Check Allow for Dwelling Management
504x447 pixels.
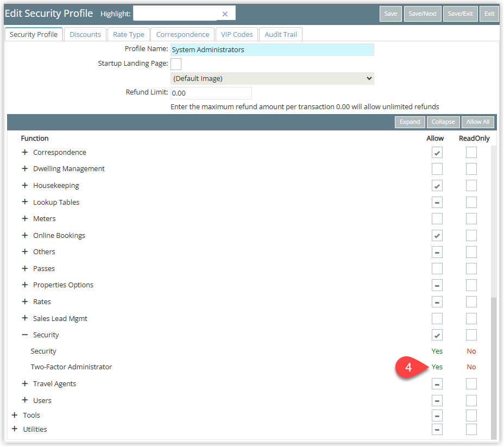point(437,169)
